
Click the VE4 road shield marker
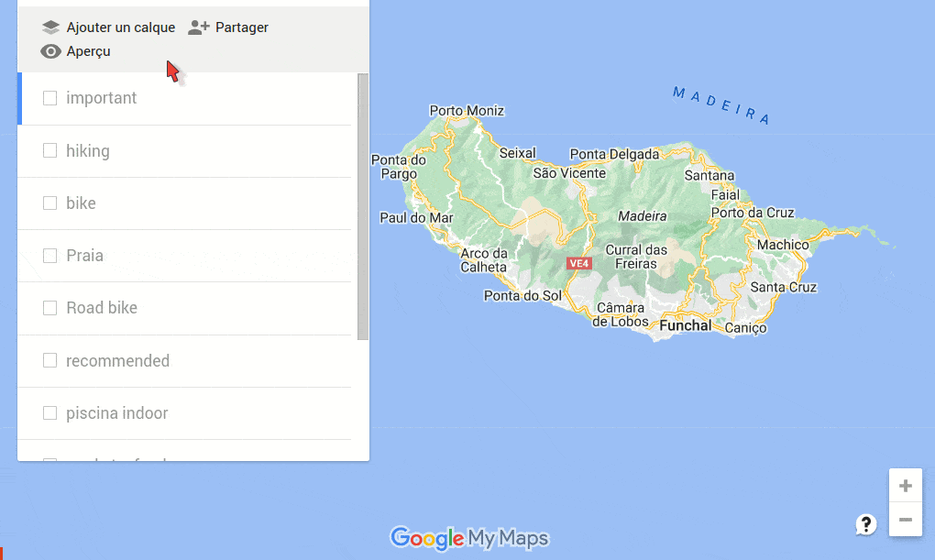coord(579,263)
